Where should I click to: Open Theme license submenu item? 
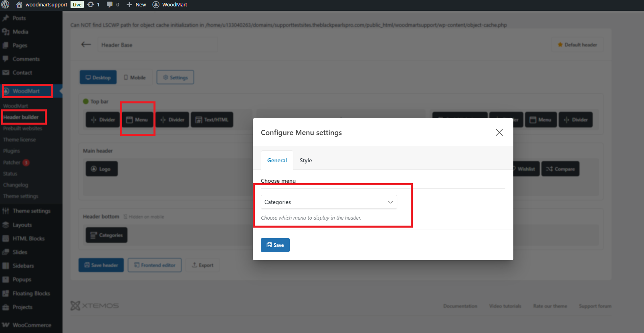pyautogui.click(x=19, y=139)
